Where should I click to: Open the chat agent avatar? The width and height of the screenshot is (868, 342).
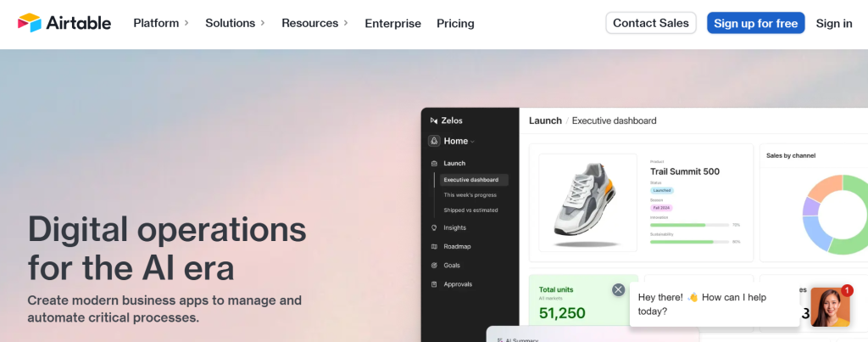[x=829, y=306]
